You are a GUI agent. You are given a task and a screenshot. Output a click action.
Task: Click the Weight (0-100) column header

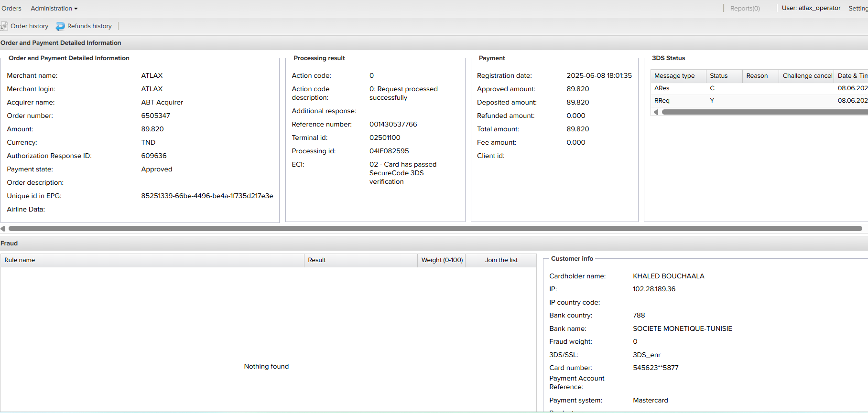point(442,260)
